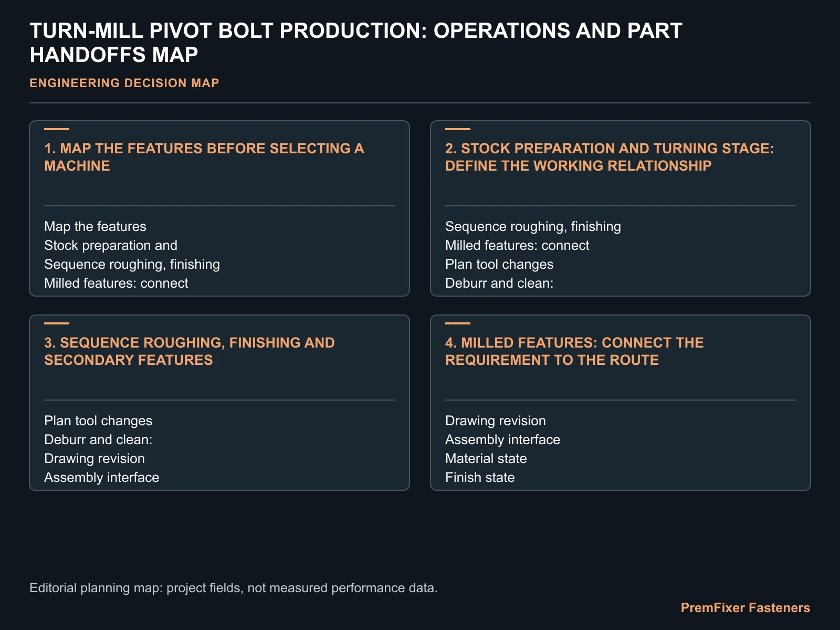The image size is (840, 630).
Task: Select 'Milled features: connect' in card 2
Action: click(x=517, y=245)
